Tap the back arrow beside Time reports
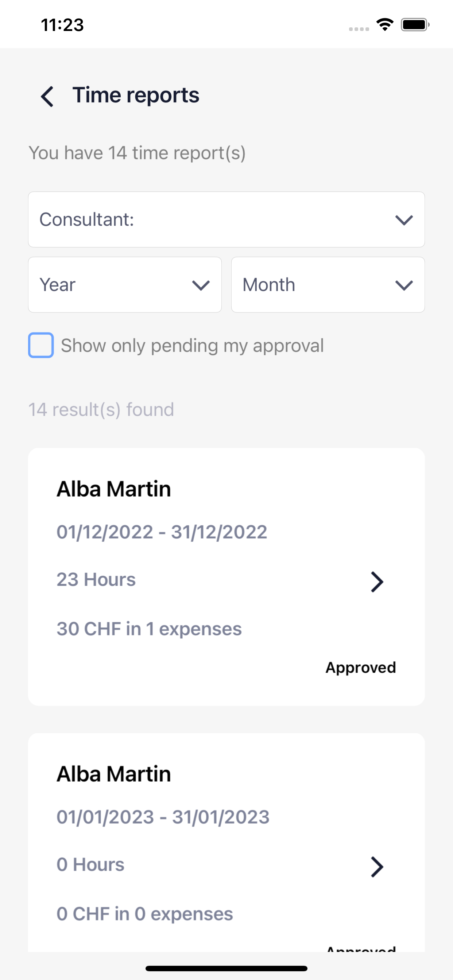Viewport: 453px width, 980px height. tap(47, 97)
